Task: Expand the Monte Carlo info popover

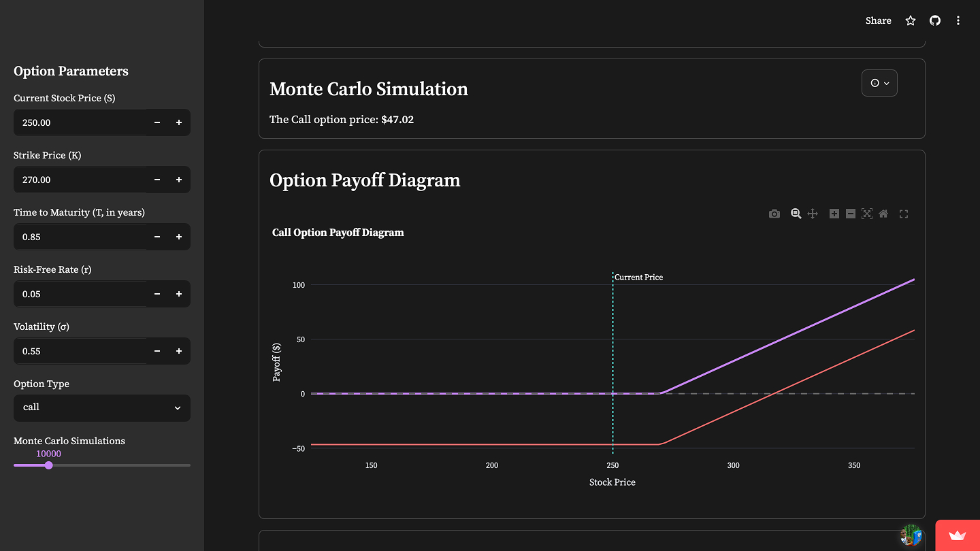Action: pos(879,83)
